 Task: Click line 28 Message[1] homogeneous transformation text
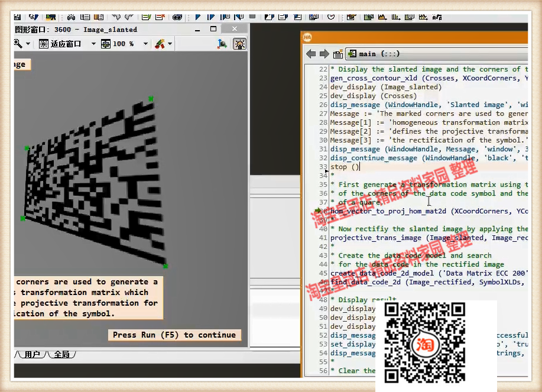429,122
